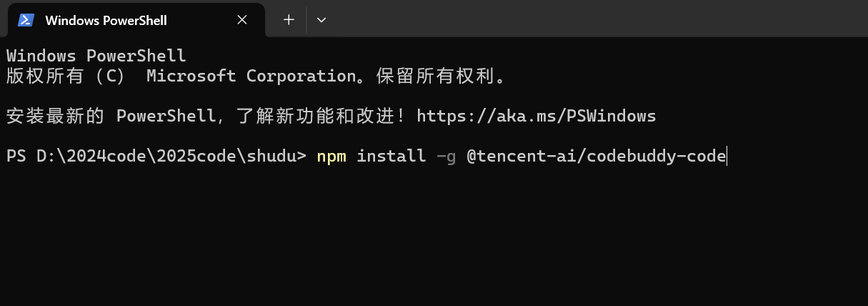Close the Windows PowerShell tab

[242, 20]
